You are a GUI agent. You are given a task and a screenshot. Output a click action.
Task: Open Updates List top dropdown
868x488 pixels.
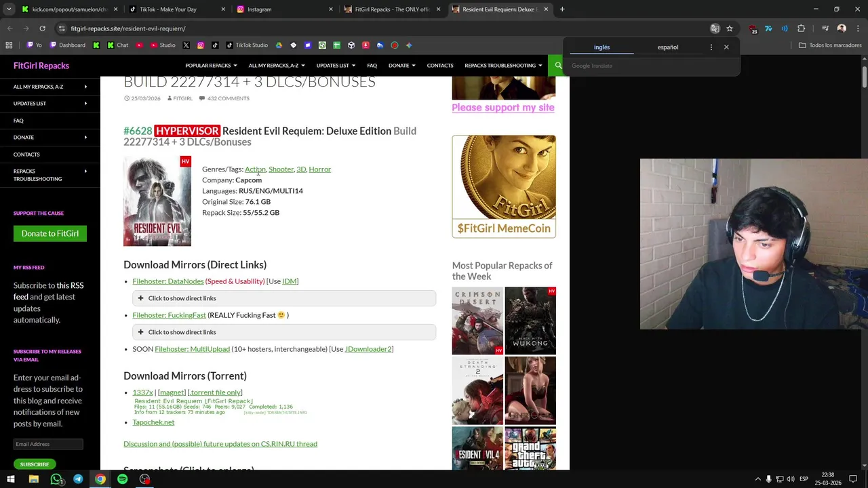336,66
